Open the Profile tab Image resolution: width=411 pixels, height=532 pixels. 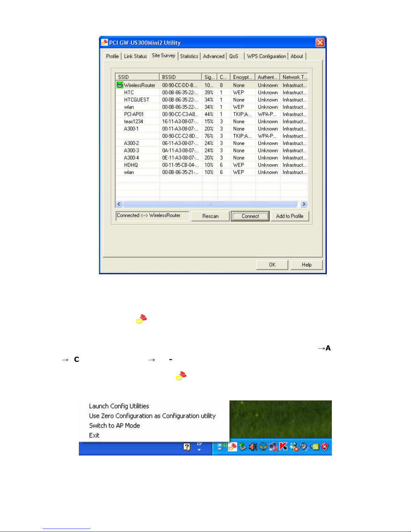112,56
